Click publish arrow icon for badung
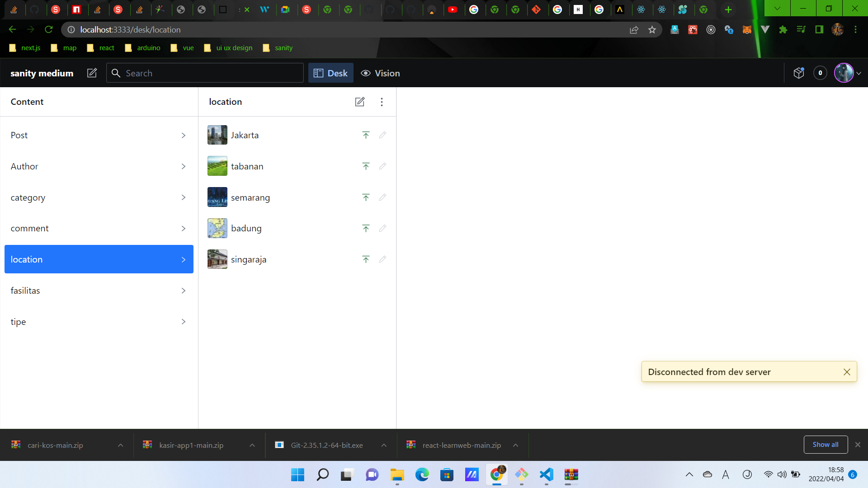868x488 pixels. point(366,229)
